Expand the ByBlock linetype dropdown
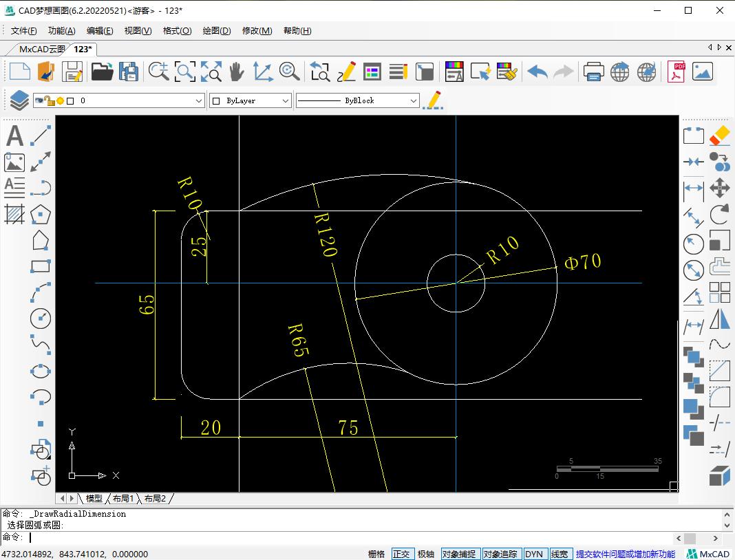This screenshot has width=735, height=560. (x=357, y=100)
